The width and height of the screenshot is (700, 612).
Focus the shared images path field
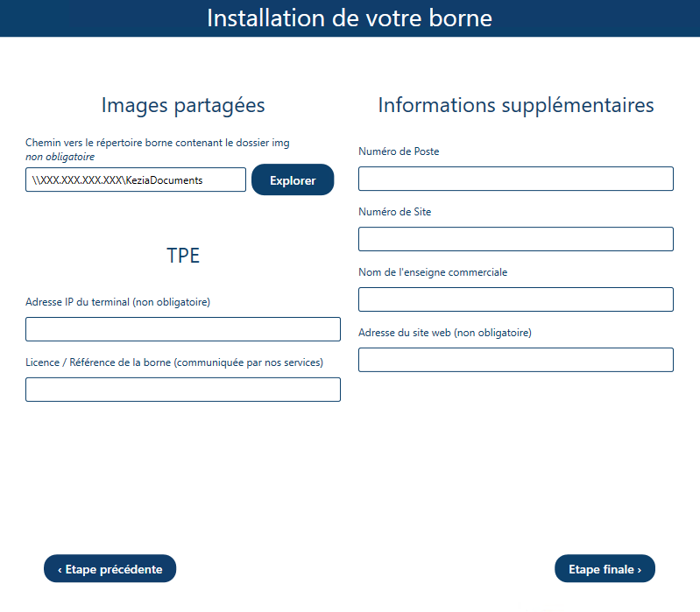pyautogui.click(x=136, y=180)
